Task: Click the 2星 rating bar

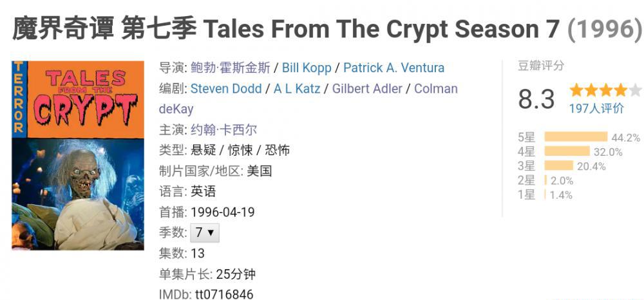Action: pyautogui.click(x=545, y=180)
